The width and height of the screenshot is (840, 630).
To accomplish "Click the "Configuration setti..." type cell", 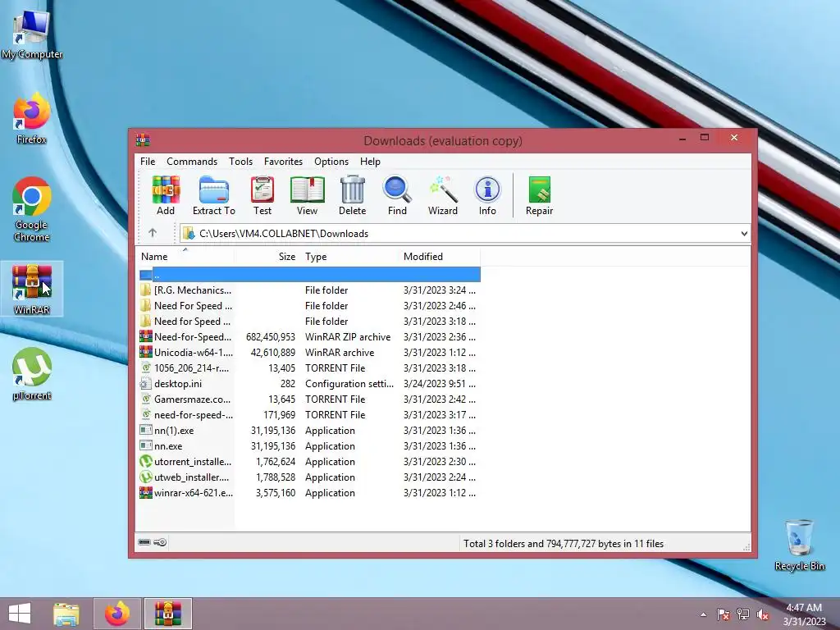I will pos(349,384).
